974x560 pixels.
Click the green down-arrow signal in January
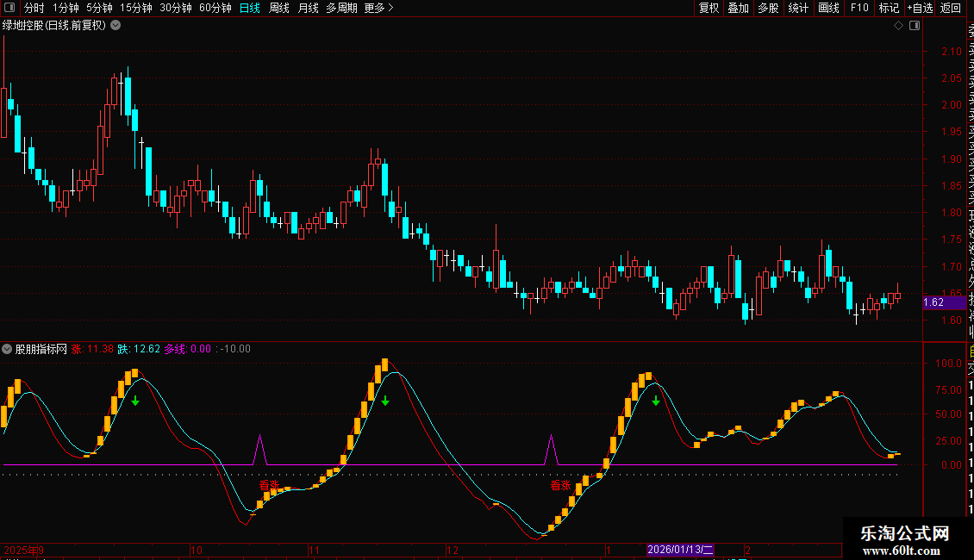(656, 401)
